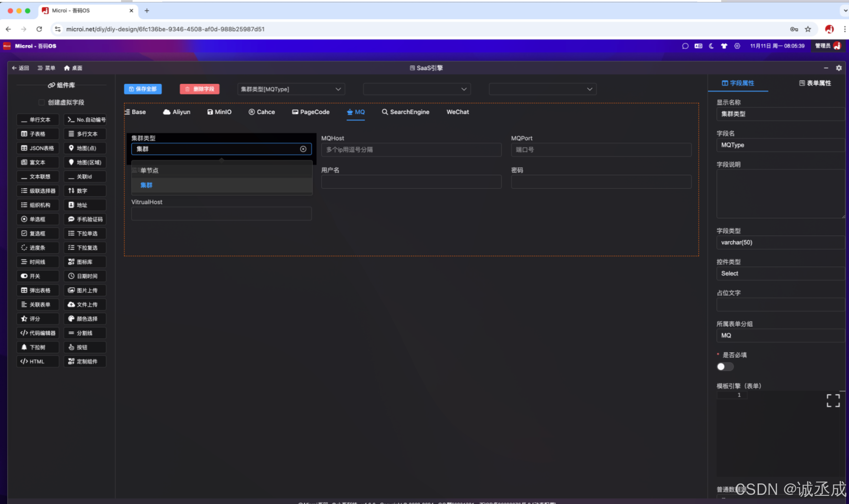The image size is (849, 504).
Task: Open the hexagon settings icon in header
Action: (x=737, y=46)
